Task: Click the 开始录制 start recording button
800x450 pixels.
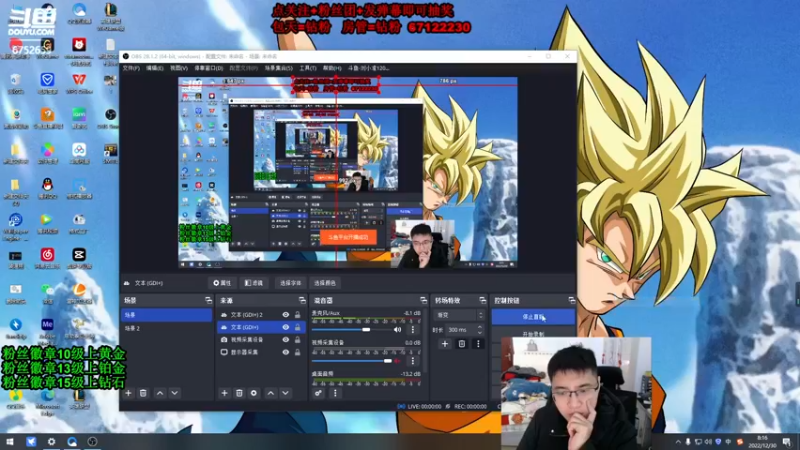Action: [x=533, y=334]
